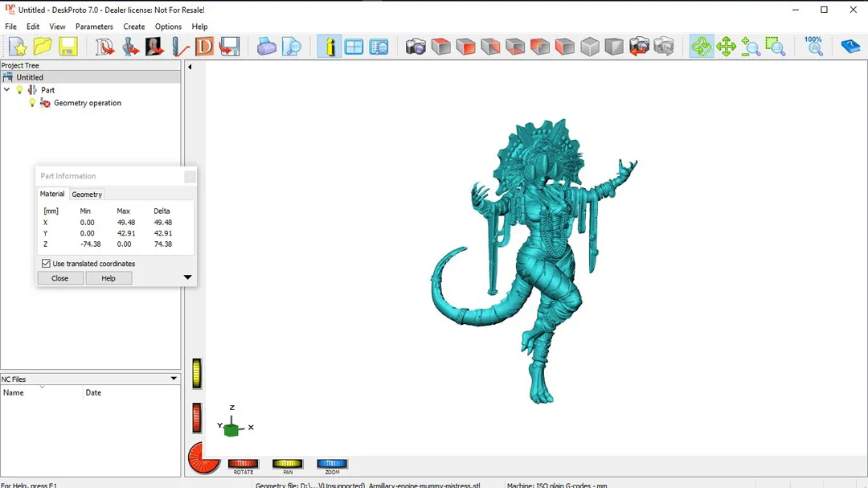Click the floppy disk with red arrow icon
Viewport: 868px width, 488px height.
(229, 47)
